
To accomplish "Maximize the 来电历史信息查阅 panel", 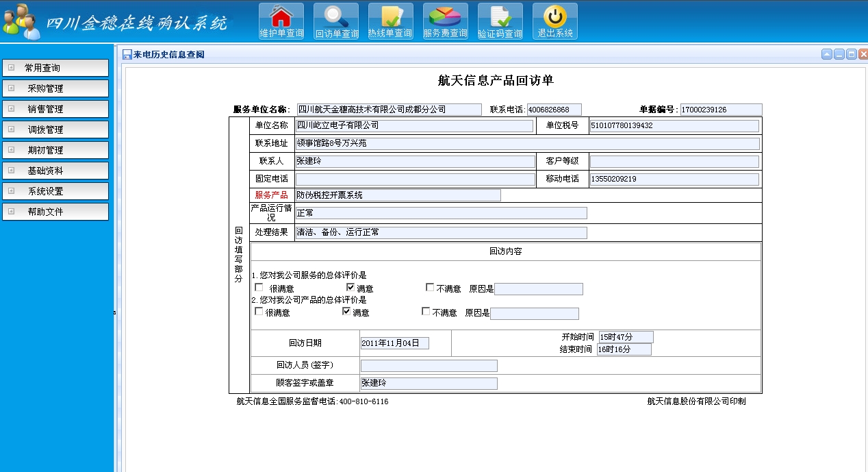I will 851,55.
